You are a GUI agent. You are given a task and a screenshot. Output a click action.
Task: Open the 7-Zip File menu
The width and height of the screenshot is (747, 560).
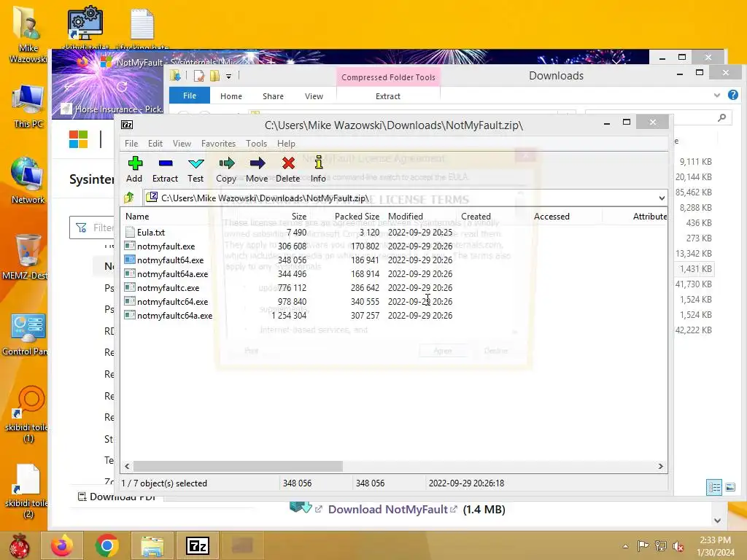[131, 144]
